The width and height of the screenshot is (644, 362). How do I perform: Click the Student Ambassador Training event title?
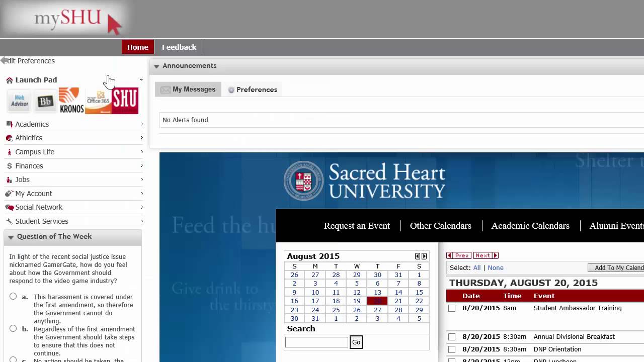coord(578,308)
